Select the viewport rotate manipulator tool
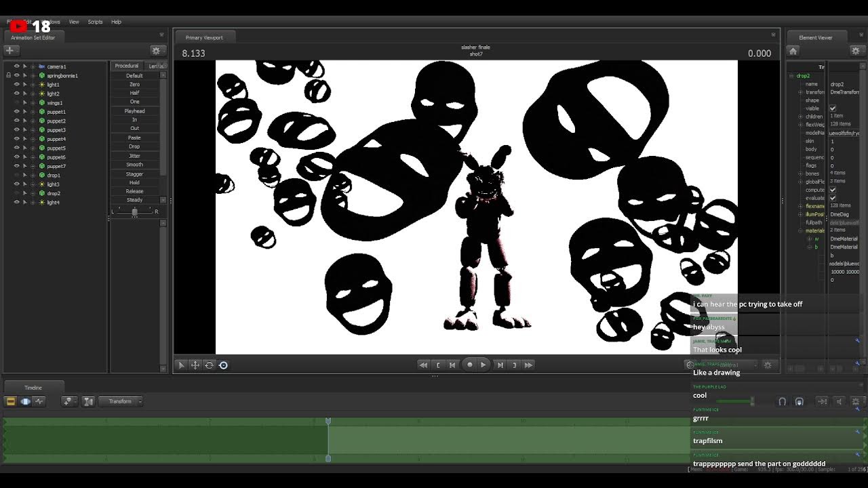 (210, 365)
